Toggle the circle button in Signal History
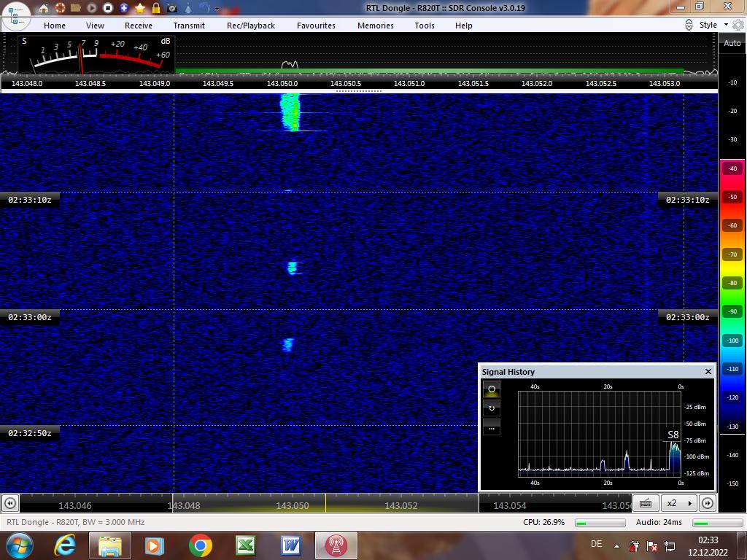The image size is (747, 560). (492, 389)
